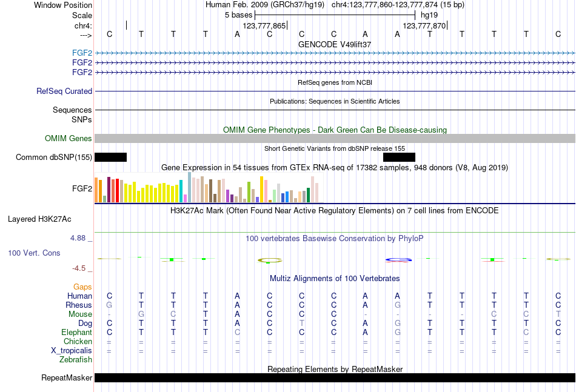Select the Zebrafish species label
This screenshot has width=576, height=392.
pyautogui.click(x=76, y=359)
